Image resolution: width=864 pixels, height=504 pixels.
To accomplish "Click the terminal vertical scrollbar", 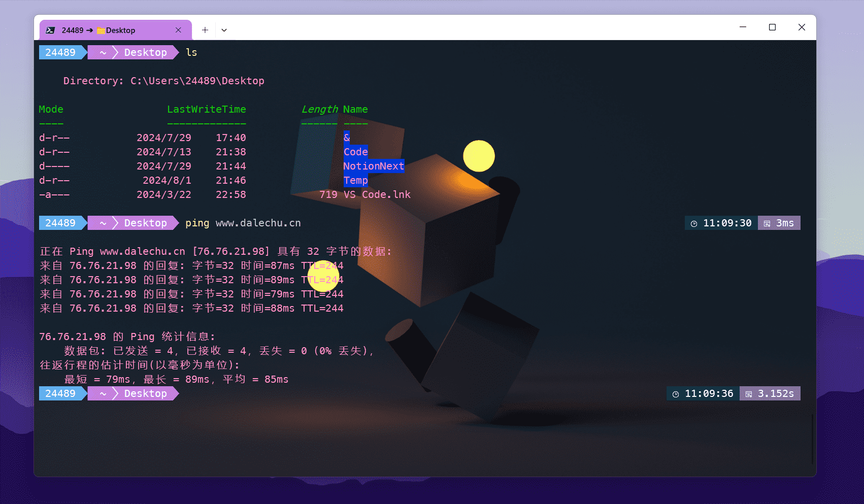I will tap(812, 439).
